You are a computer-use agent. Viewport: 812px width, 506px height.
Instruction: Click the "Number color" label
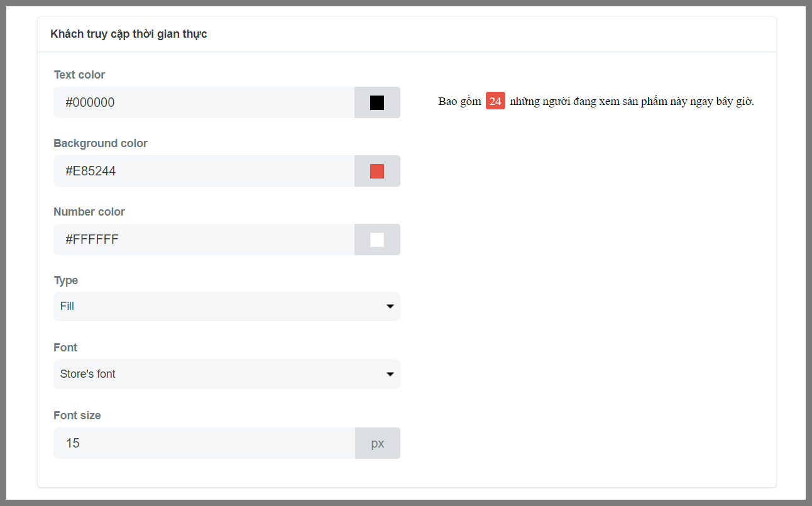click(89, 212)
